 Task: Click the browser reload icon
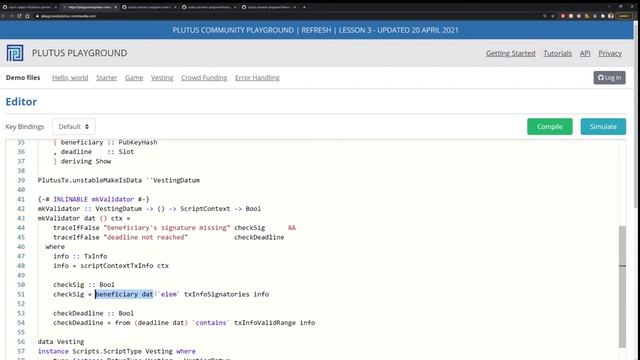[x=19, y=16]
